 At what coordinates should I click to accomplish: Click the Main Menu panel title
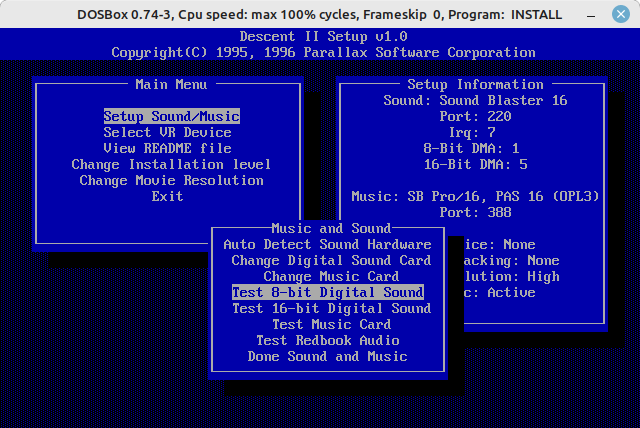[171, 84]
